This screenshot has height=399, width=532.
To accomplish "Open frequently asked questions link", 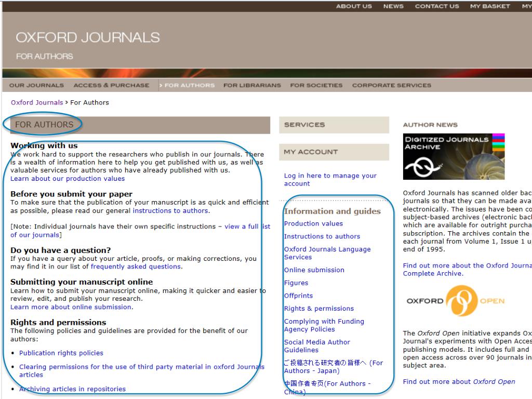I will click(x=136, y=267).
